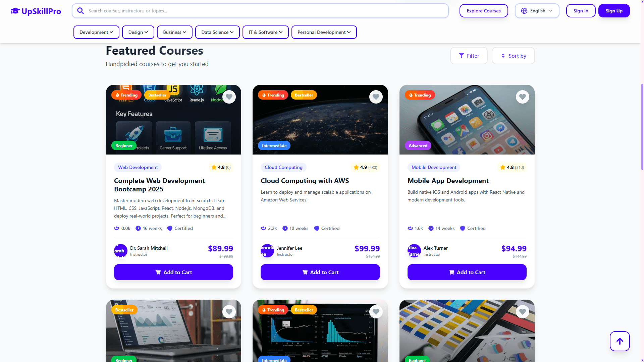Click Jennifer Lee's instructor avatar
The image size is (644, 362).
click(267, 251)
